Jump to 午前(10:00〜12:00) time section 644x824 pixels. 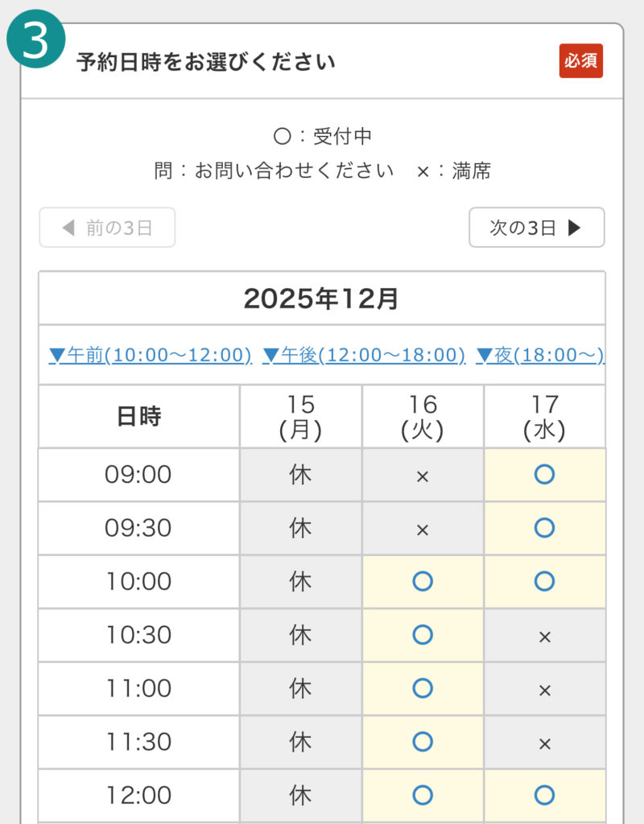tap(151, 355)
